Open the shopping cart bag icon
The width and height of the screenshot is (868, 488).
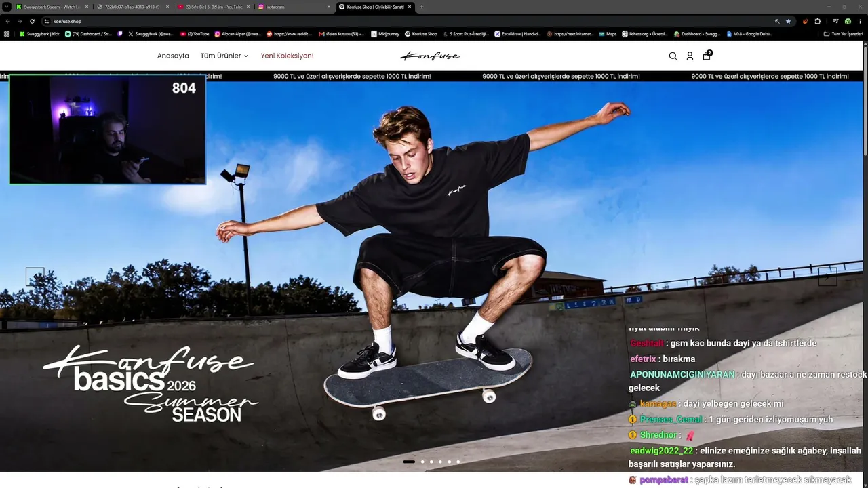[x=707, y=56]
